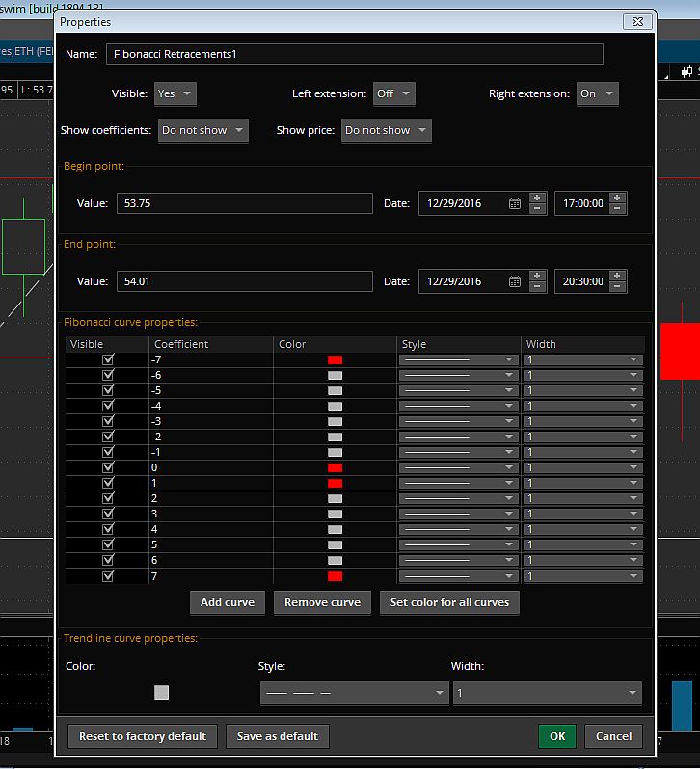Click the Width column header
This screenshot has height=769, width=700.
click(583, 344)
